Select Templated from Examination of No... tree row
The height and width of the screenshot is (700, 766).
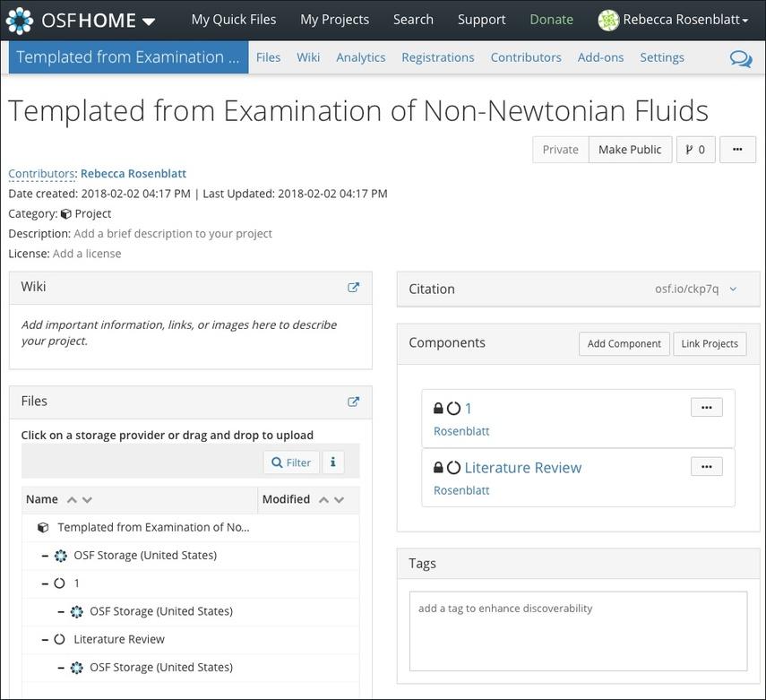(x=191, y=527)
